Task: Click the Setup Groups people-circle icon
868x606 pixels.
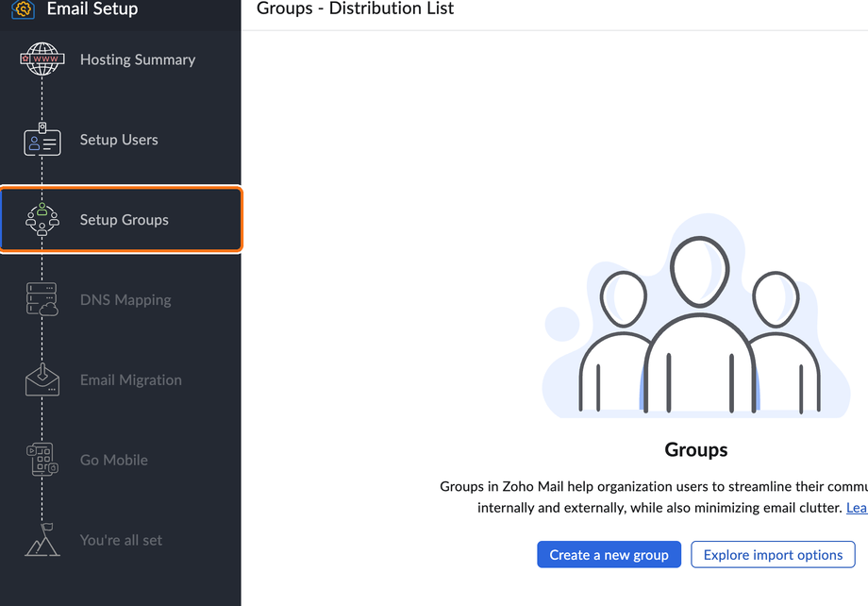Action: click(x=42, y=219)
